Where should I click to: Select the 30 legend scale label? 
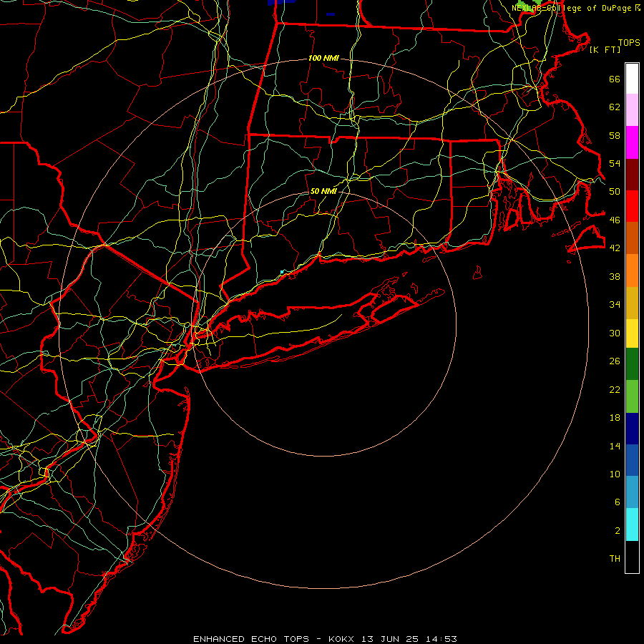pos(615,333)
